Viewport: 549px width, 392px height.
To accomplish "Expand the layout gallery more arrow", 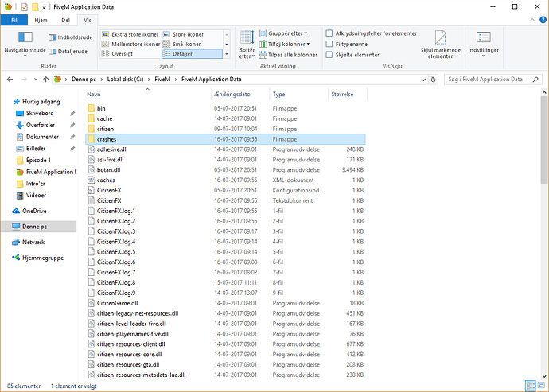I will [227, 54].
